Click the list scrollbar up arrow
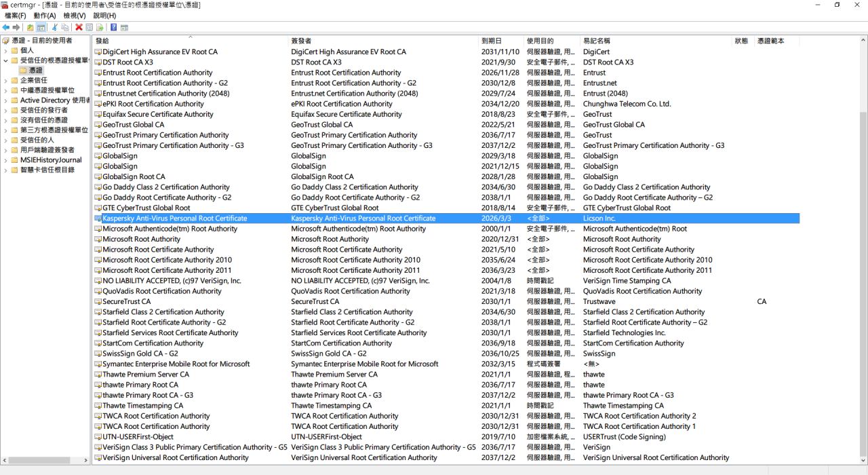The height and width of the screenshot is (475, 868). point(863,41)
